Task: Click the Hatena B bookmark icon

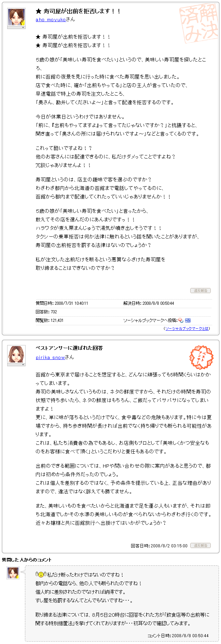Action: point(188,320)
